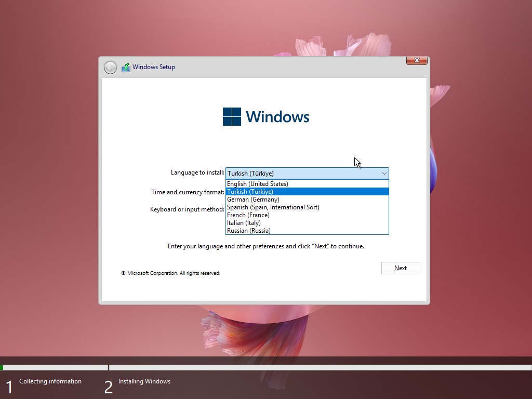Choose Italian (Italy) language option
The width and height of the screenshot is (532, 399).
pyautogui.click(x=307, y=223)
